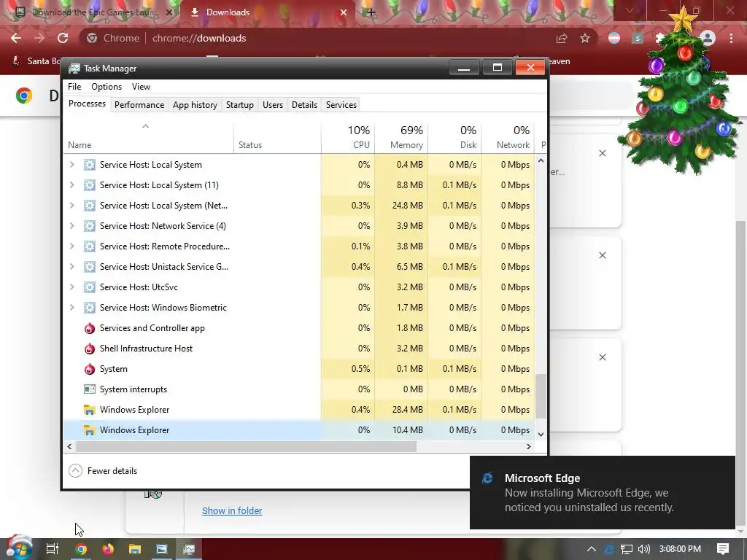The width and height of the screenshot is (747, 560).
Task: Click the horizontal scrollbar left arrow
Action: click(69, 447)
